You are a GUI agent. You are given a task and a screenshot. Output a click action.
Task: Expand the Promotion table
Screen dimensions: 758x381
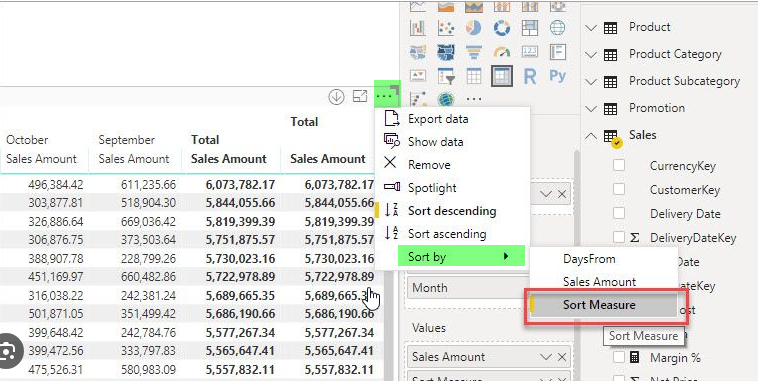click(591, 109)
